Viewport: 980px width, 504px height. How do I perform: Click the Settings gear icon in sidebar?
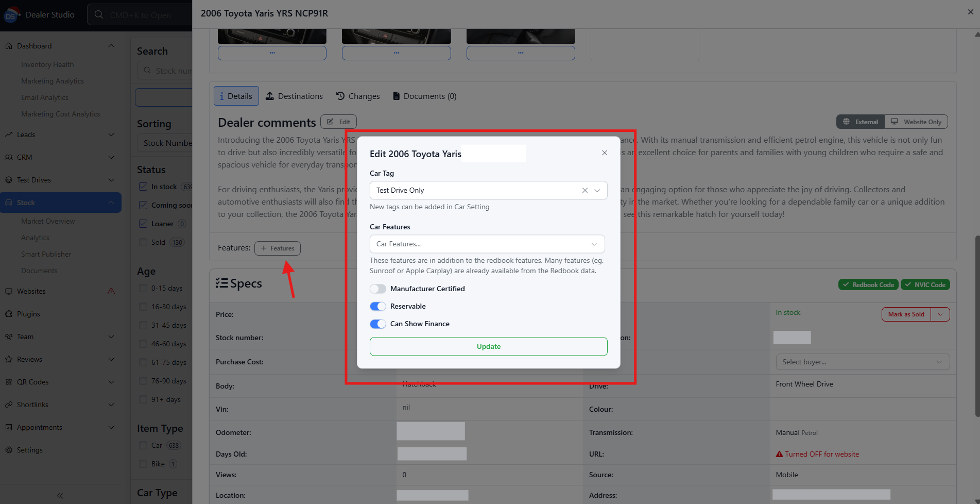[x=9, y=450]
